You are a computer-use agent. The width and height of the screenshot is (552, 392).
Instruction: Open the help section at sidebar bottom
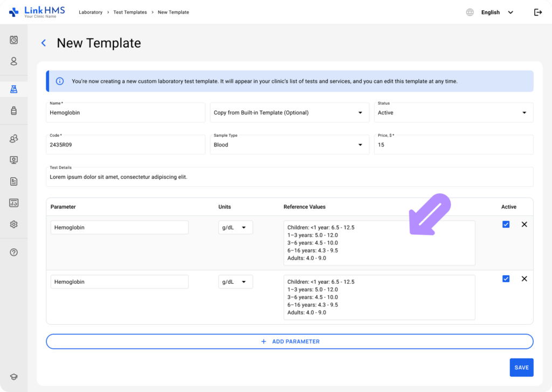[x=13, y=252]
